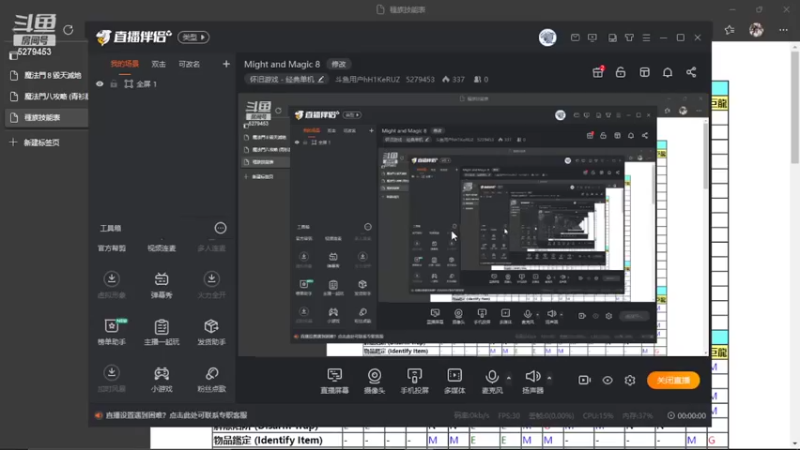Image resolution: width=800 pixels, height=450 pixels.
Task: Click the Might and Magic 8 stream title
Action: click(x=282, y=64)
